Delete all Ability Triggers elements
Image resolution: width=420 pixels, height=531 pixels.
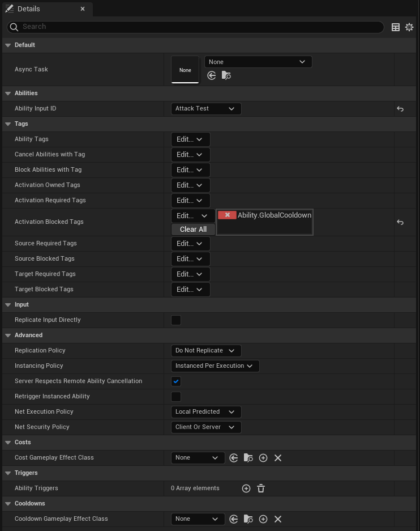pos(261,488)
